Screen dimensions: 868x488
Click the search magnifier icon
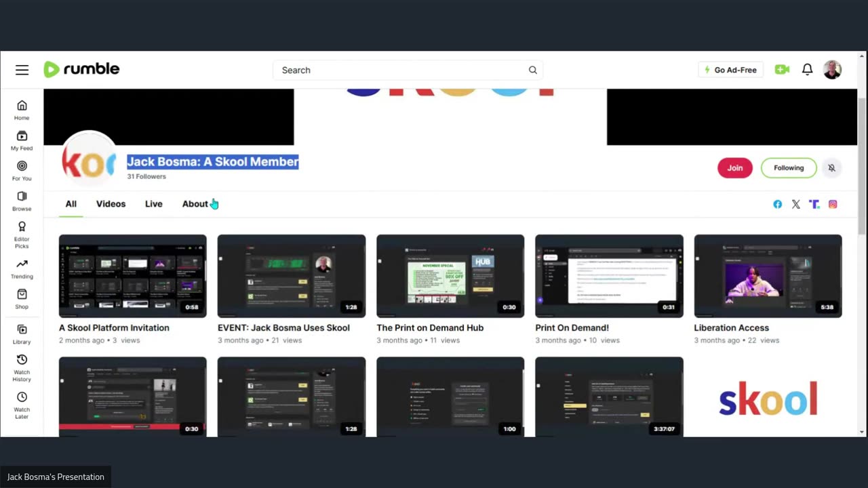(533, 70)
